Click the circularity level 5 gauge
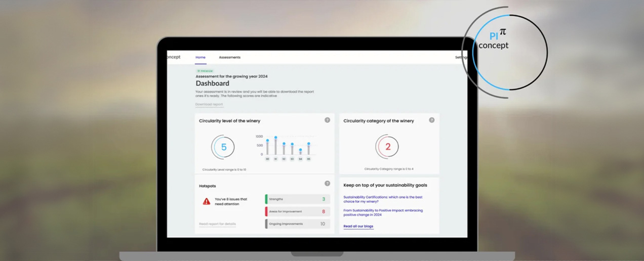 pyautogui.click(x=223, y=148)
